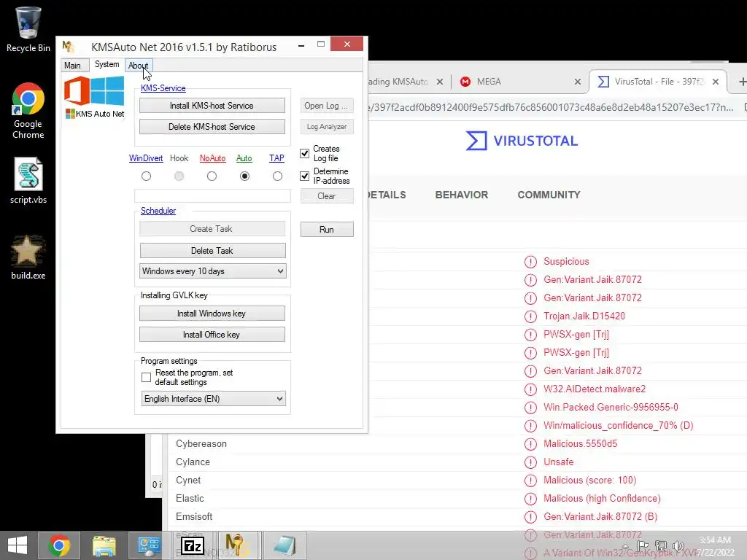Select the NoAuto radio button
This screenshot has width=747, height=560.
[x=212, y=176]
